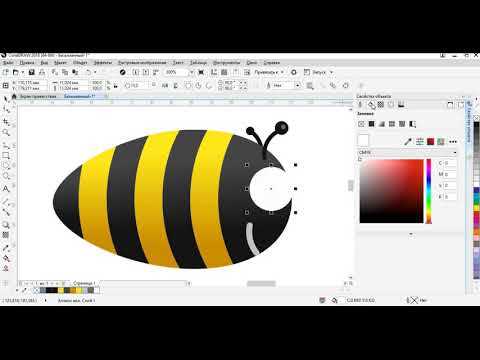
Task: Choose the Arc shape option in the property bar
Action: click(209, 86)
